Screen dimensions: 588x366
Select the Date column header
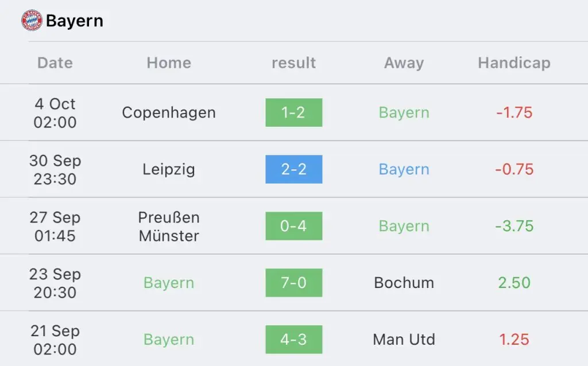(55, 63)
